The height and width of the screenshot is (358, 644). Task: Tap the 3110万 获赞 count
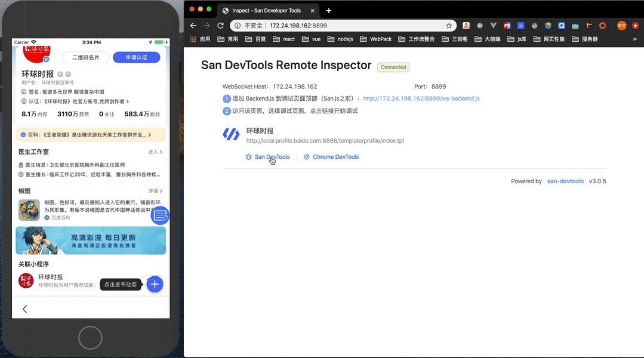tap(73, 114)
